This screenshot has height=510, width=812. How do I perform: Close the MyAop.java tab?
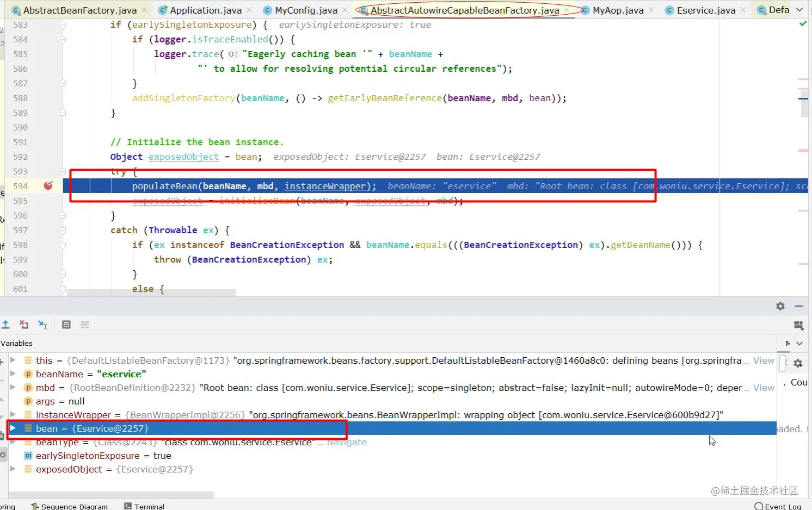click(x=651, y=10)
